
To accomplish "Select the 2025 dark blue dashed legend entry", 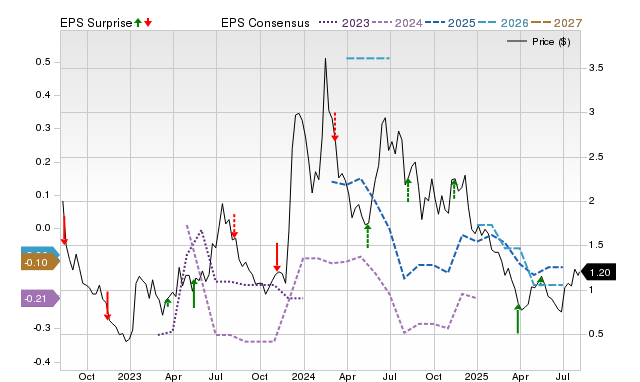I will (x=450, y=23).
